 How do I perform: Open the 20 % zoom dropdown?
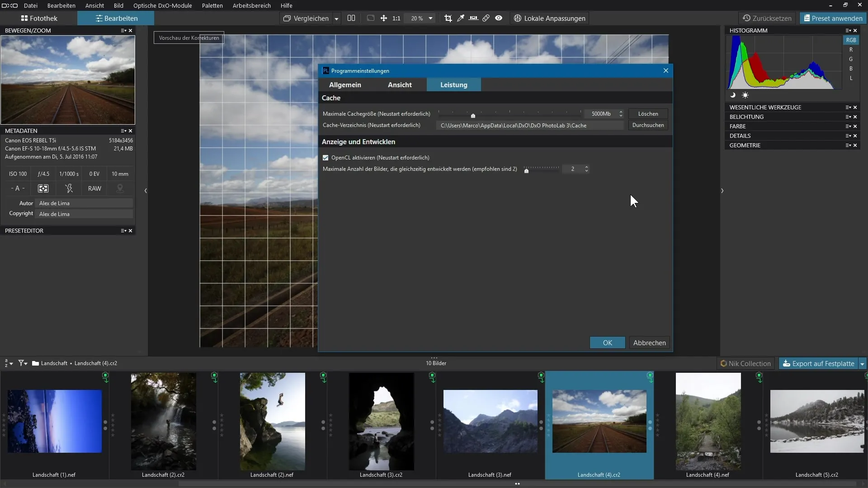coord(430,19)
